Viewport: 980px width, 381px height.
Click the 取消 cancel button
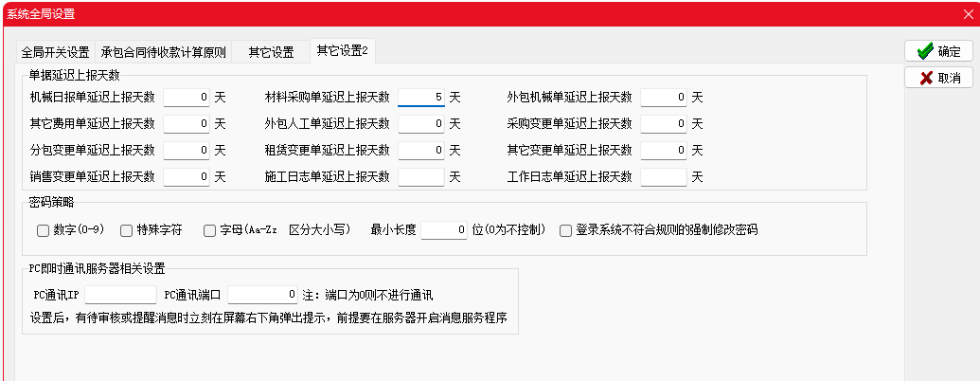coord(938,78)
